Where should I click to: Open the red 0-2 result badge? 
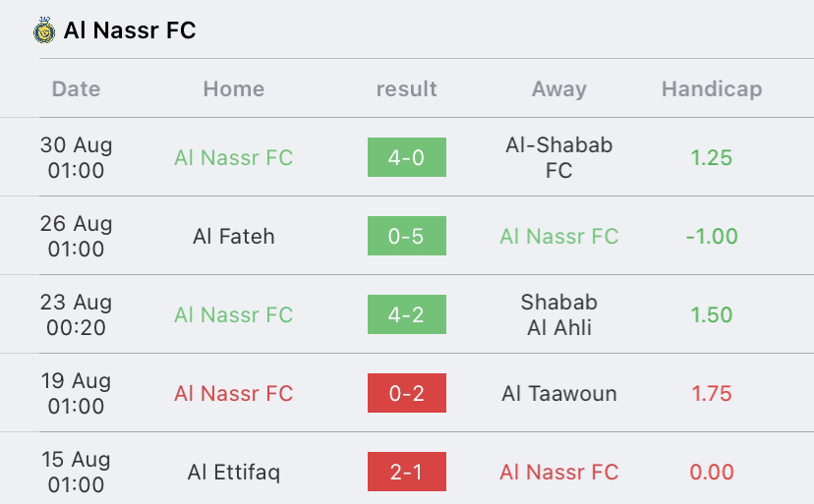[x=406, y=393]
